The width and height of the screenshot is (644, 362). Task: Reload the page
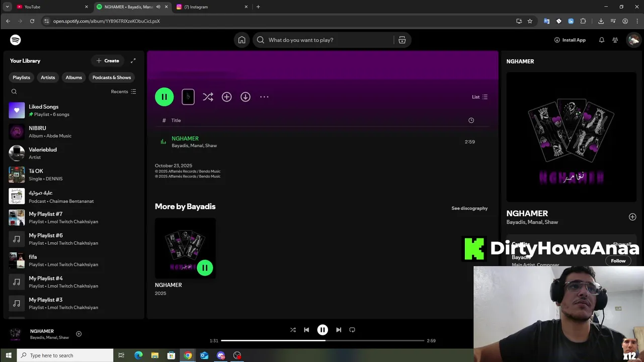coord(32,21)
